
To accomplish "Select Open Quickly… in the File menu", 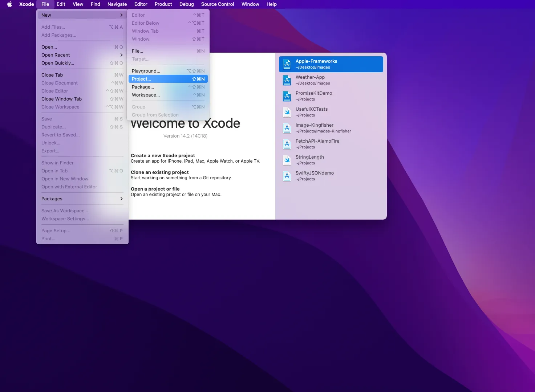I will pos(82,63).
